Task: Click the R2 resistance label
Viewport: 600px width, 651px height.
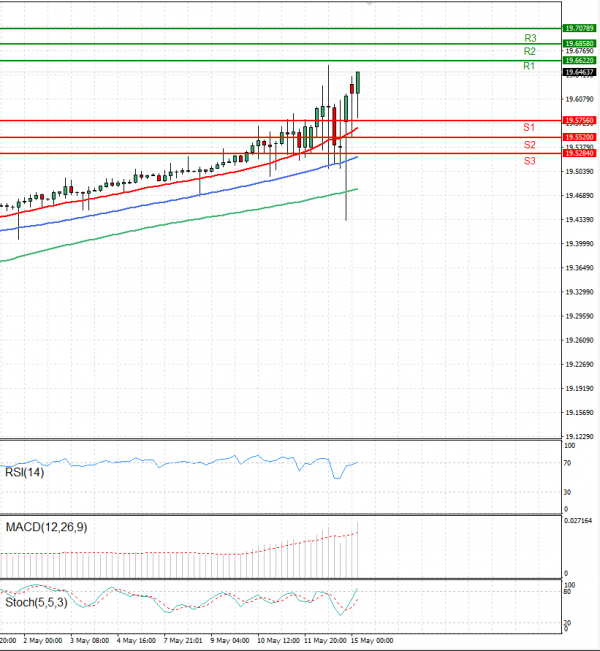Action: [x=530, y=51]
